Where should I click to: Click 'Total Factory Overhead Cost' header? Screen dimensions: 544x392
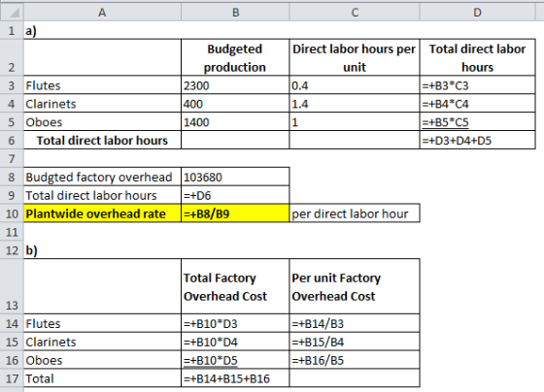click(x=235, y=286)
